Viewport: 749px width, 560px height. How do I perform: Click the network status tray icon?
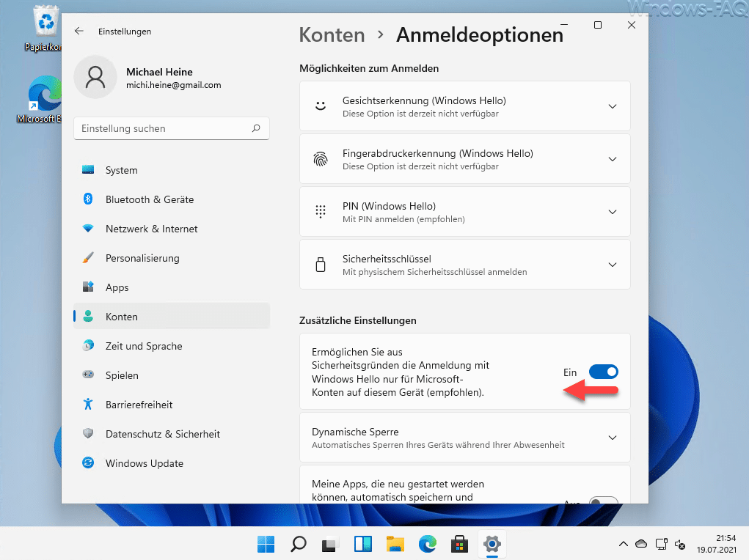(661, 544)
